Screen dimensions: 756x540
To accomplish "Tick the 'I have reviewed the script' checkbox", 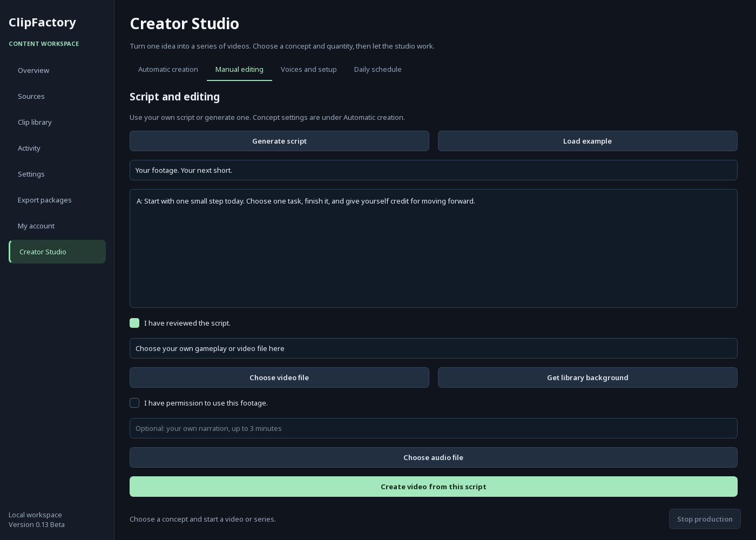I will pos(134,323).
